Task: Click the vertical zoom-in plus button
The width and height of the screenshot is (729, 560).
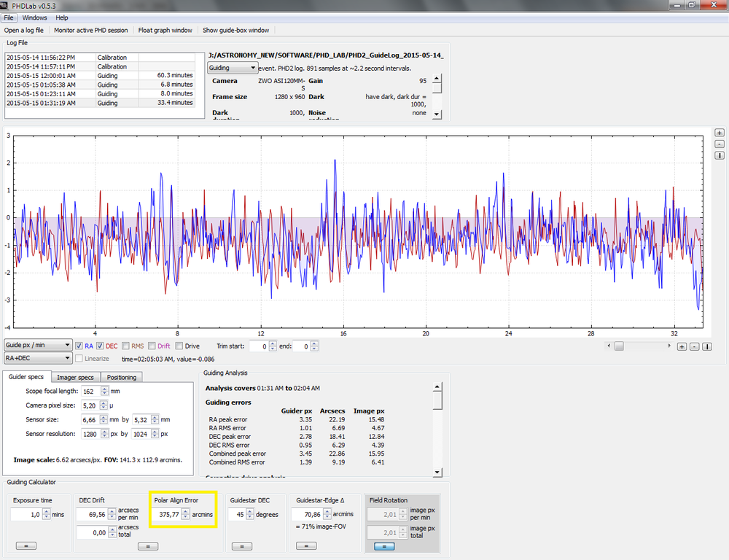Action: 720,133
